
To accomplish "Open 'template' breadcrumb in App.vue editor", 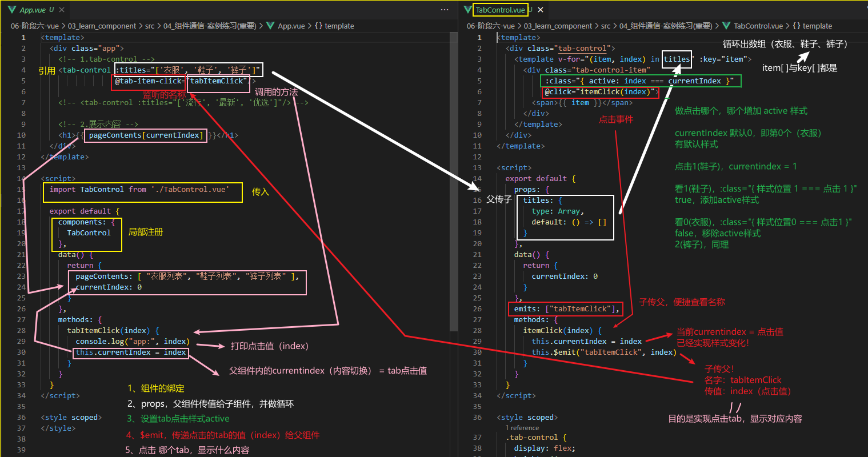I will pyautogui.click(x=339, y=26).
